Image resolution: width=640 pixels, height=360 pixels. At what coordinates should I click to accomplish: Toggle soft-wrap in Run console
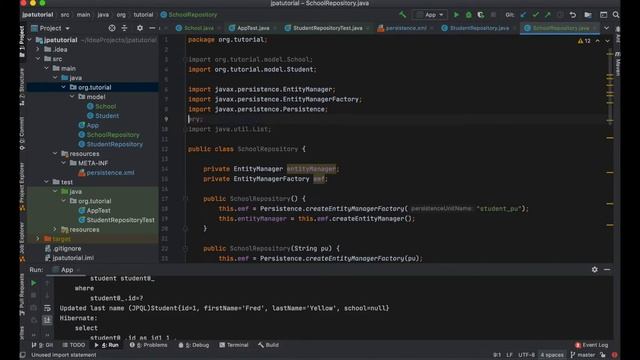point(47,308)
